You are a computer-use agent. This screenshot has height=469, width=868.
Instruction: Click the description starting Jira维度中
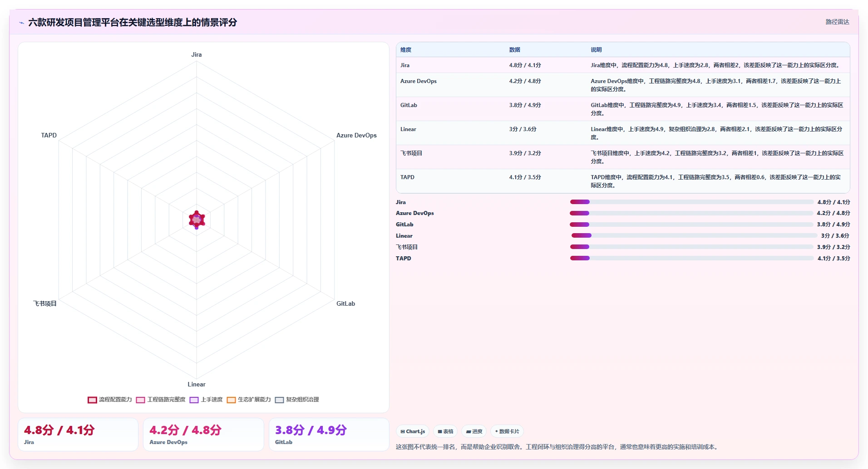click(715, 65)
